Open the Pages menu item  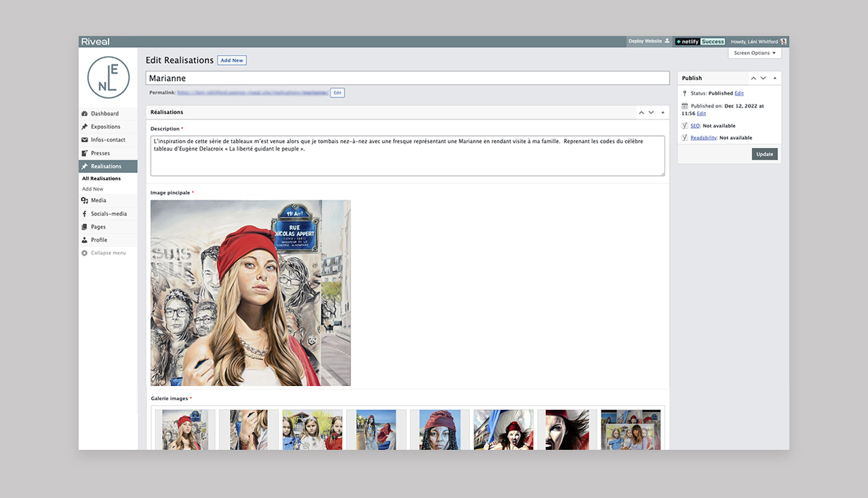coord(108,227)
